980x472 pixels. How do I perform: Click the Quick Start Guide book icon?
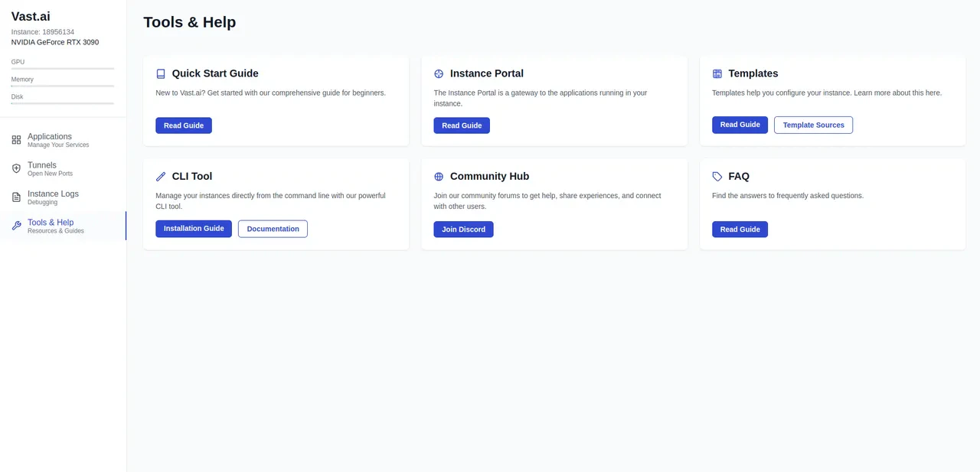tap(161, 73)
